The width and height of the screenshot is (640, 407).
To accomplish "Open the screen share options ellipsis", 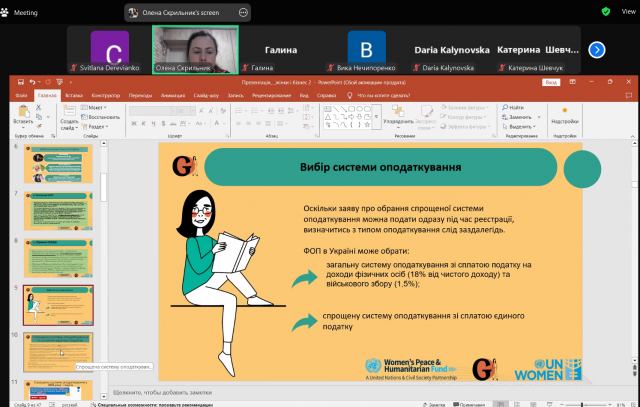I will click(x=245, y=11).
